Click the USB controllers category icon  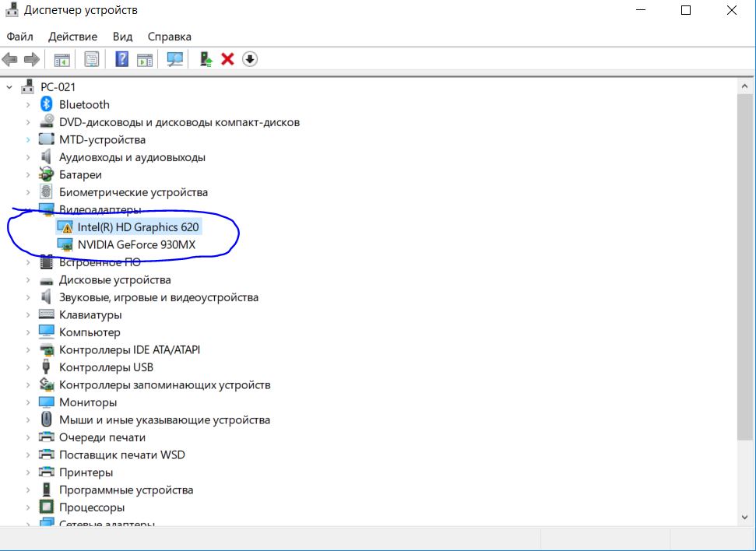click(x=46, y=367)
